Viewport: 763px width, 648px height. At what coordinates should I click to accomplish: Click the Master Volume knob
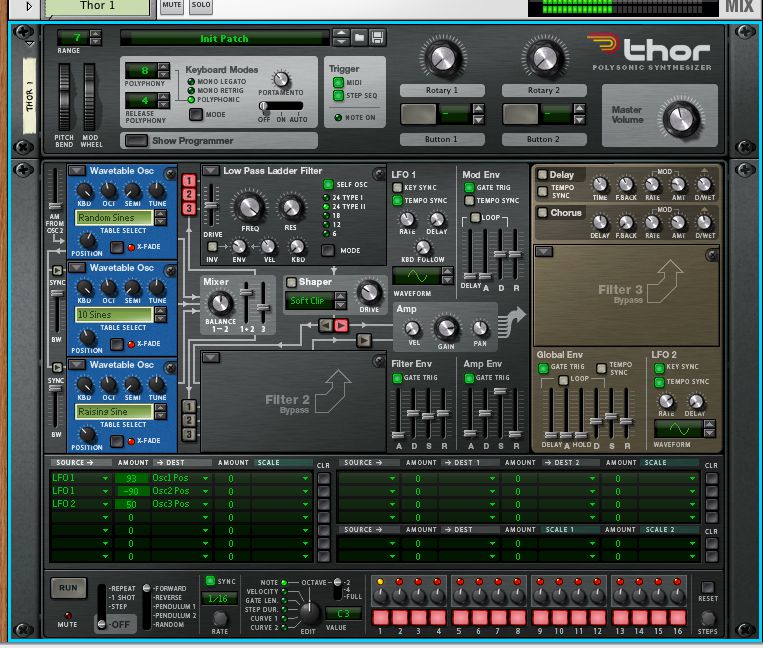[x=679, y=118]
